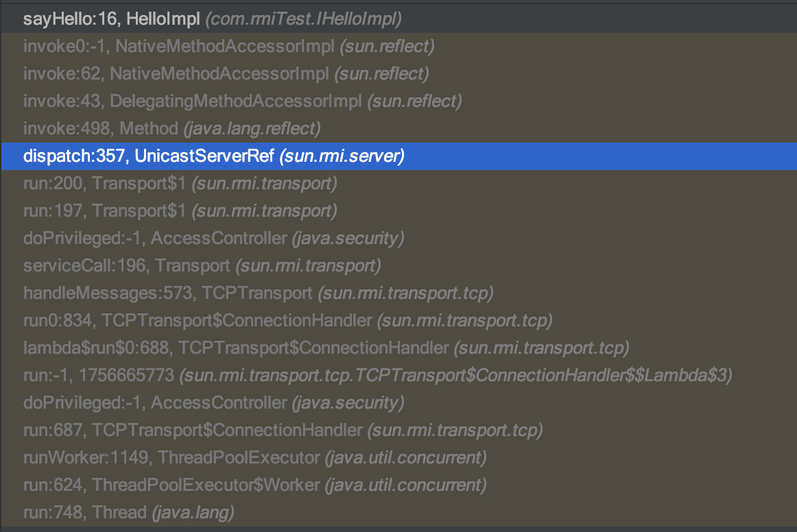Select second doPrivileged:-1 AccessController frame
This screenshot has width=797, height=532.
[398, 403]
